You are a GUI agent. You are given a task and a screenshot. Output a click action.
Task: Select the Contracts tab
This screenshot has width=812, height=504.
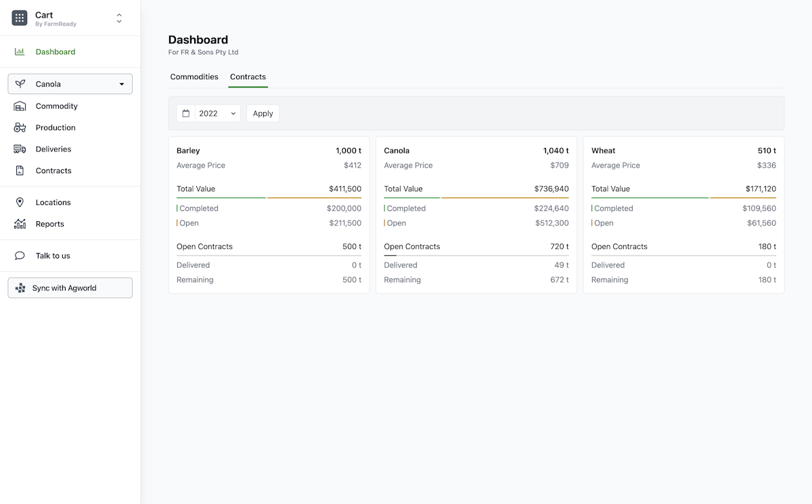[248, 77]
